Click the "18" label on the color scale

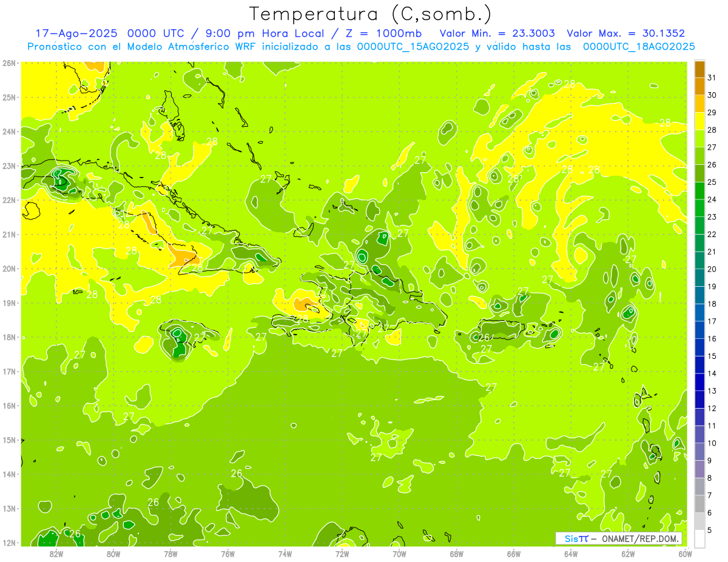pyautogui.click(x=712, y=304)
